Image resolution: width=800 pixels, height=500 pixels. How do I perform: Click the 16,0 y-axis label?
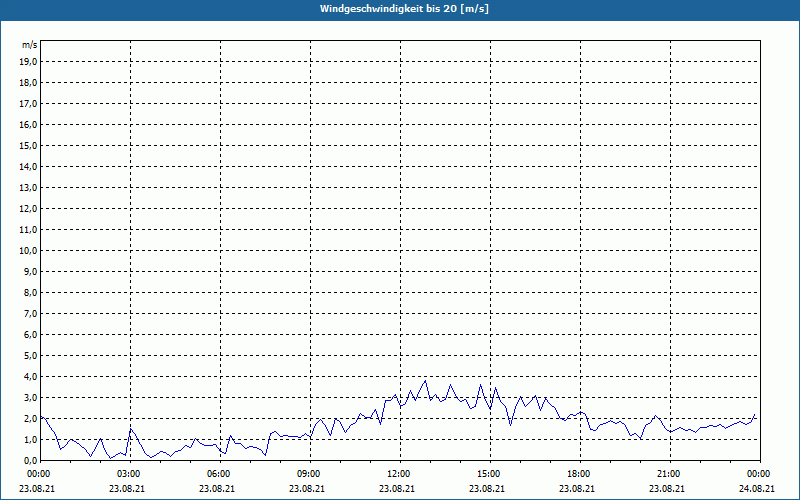(28, 124)
